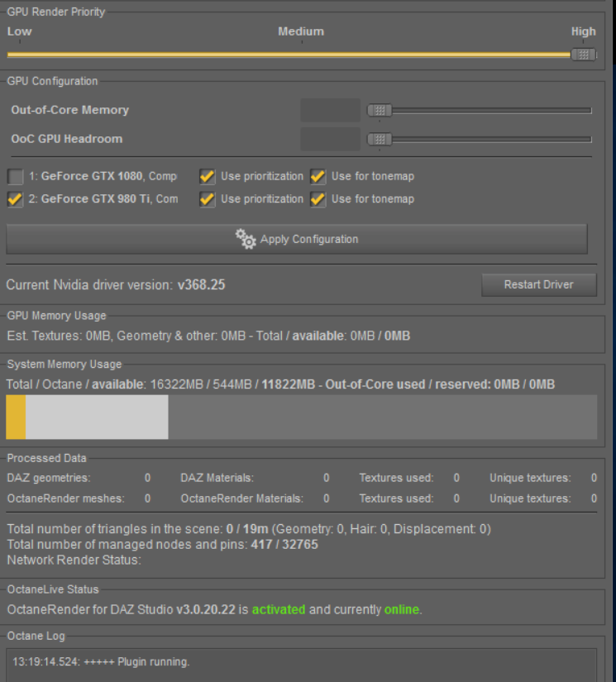Toggle Use prioritization for GTX 1080

(208, 177)
